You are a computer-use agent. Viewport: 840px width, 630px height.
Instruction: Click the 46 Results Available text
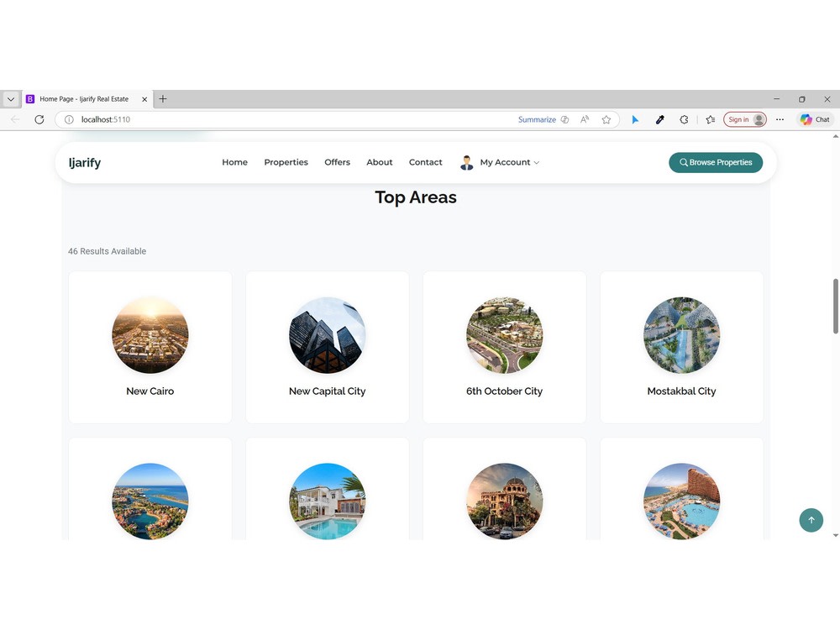(108, 251)
